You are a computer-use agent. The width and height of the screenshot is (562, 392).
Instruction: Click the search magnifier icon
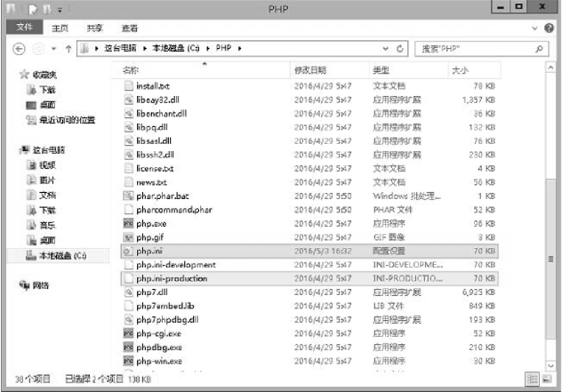click(539, 49)
